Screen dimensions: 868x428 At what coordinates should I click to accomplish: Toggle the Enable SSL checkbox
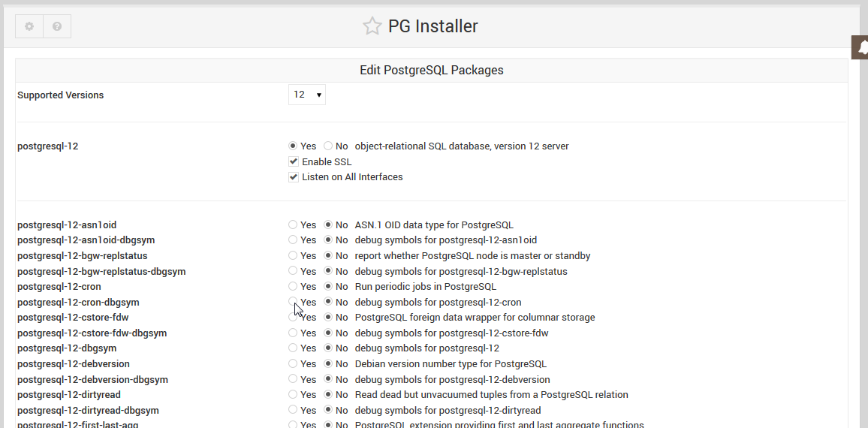point(294,161)
